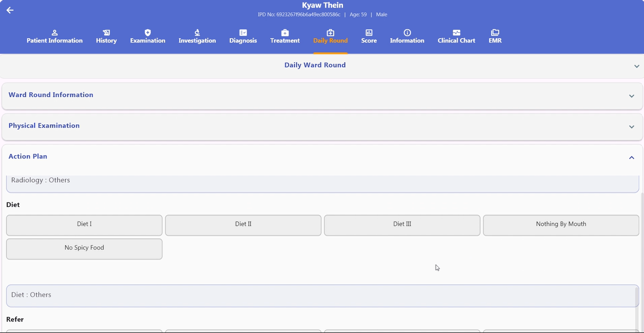The height and width of the screenshot is (333, 644).
Task: Toggle the No Spicy Food option
Action: point(84,249)
